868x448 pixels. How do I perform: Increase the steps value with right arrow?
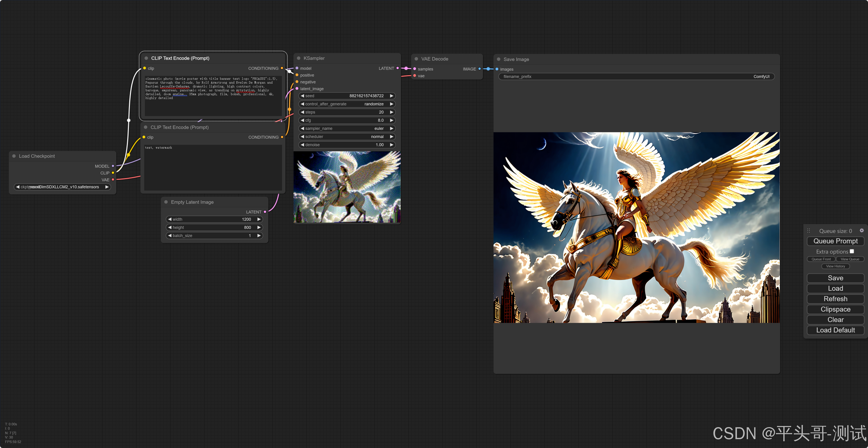coord(392,112)
